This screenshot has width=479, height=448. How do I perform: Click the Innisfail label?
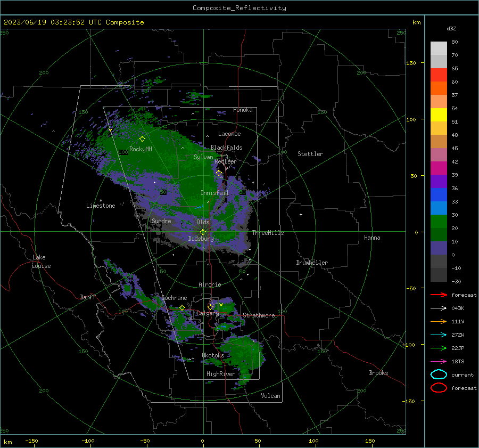pos(214,193)
